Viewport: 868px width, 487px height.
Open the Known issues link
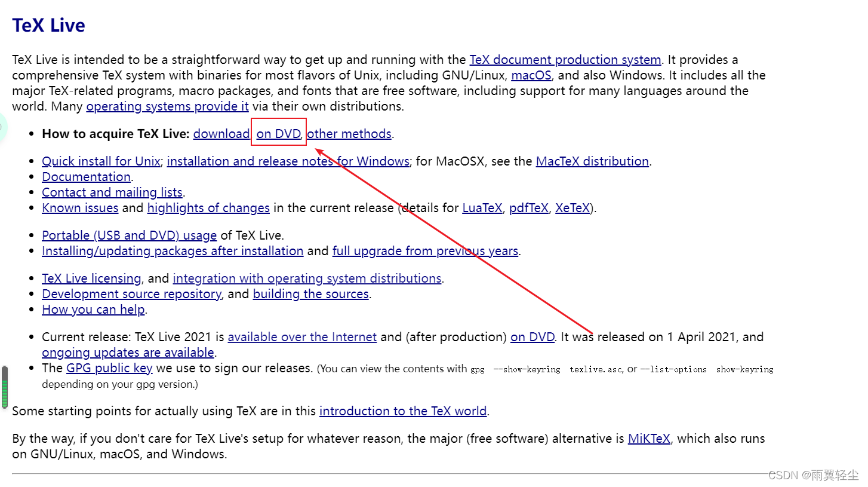click(x=80, y=208)
